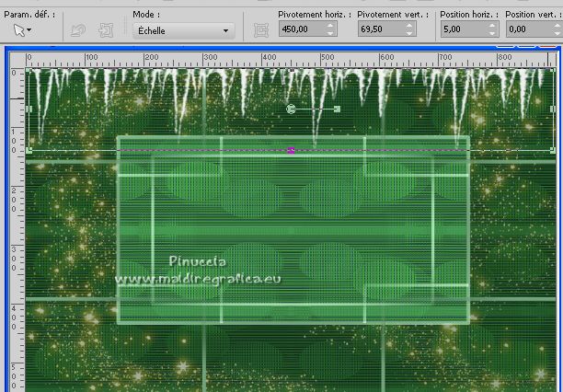This screenshot has width=563, height=392.
Task: Increase Pivotement vert. with up arrow
Action: [409, 26]
